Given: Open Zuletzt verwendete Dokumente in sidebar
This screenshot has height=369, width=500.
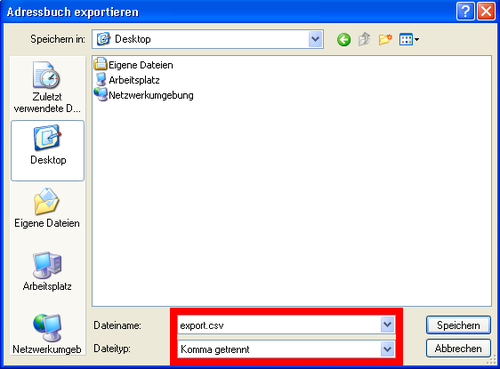Looking at the screenshot, I should [x=47, y=88].
